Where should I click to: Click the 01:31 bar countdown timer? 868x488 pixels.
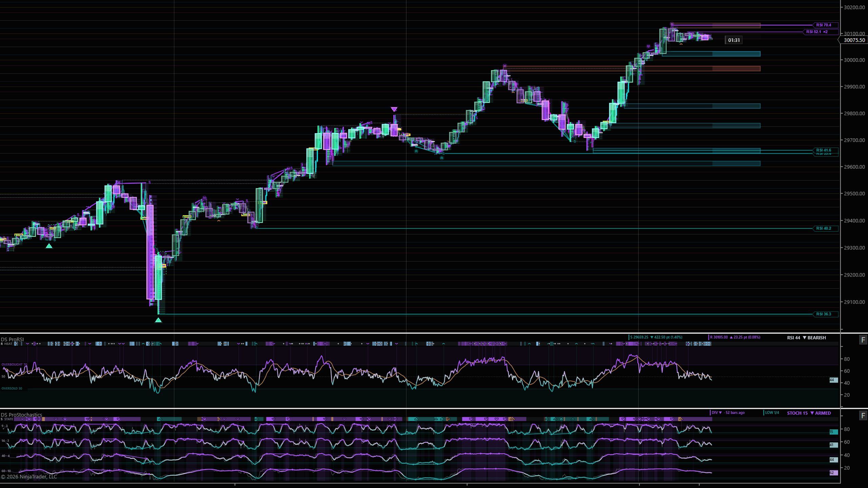click(x=734, y=40)
